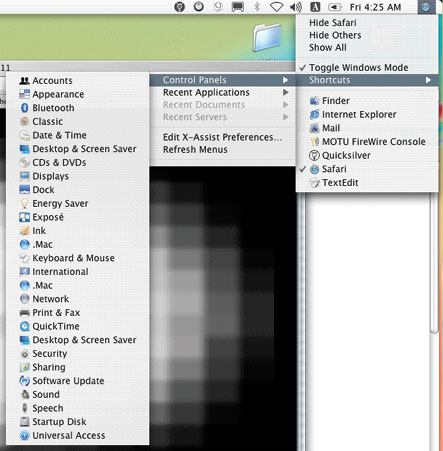
Task: Click the Finder icon in Shortcuts
Action: (x=314, y=101)
